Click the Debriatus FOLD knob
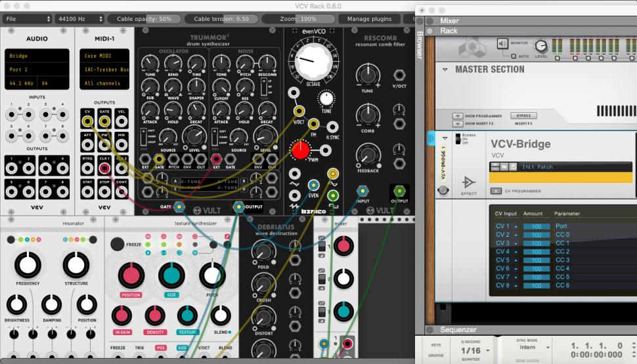This screenshot has width=637, height=364. (263, 251)
